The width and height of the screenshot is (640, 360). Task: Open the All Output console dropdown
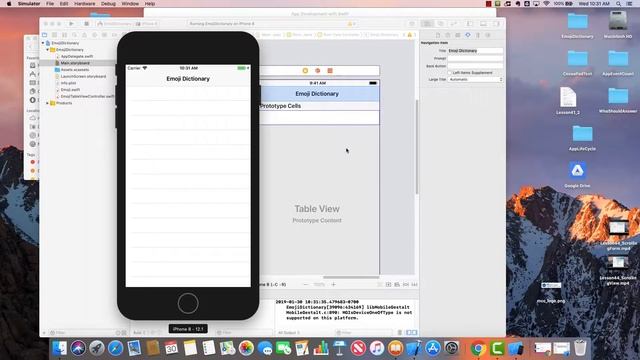289,333
